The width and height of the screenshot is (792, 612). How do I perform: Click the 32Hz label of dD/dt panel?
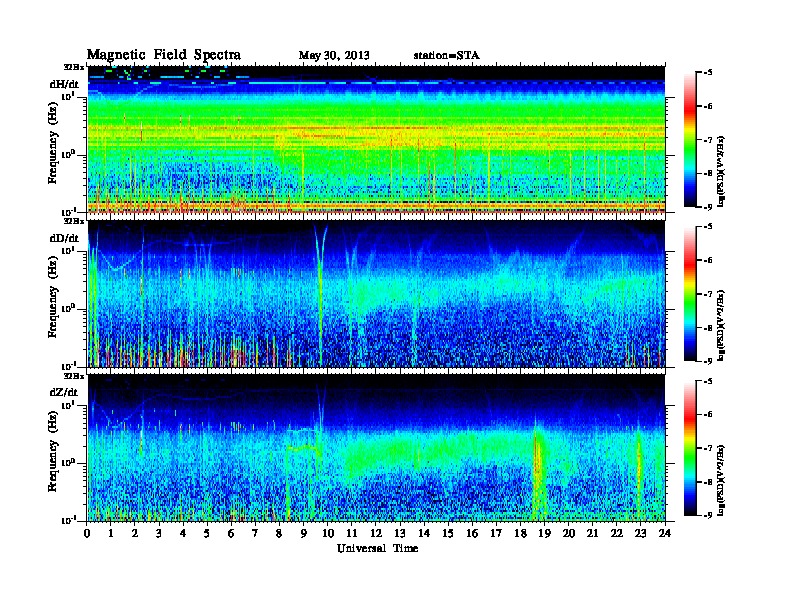(x=74, y=221)
